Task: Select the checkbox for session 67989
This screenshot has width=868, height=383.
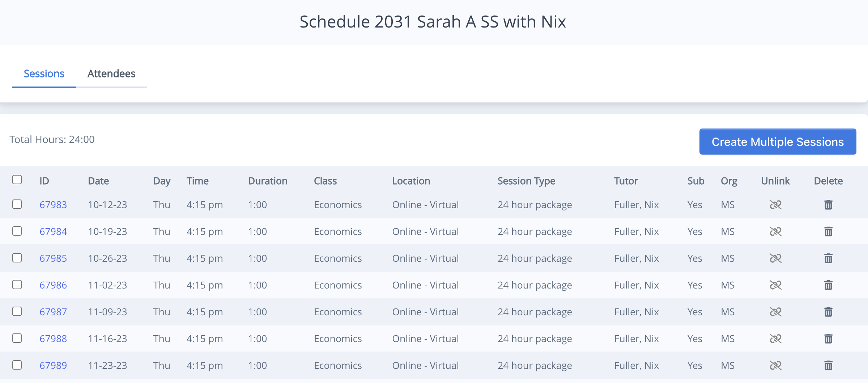Action: coord(17,365)
